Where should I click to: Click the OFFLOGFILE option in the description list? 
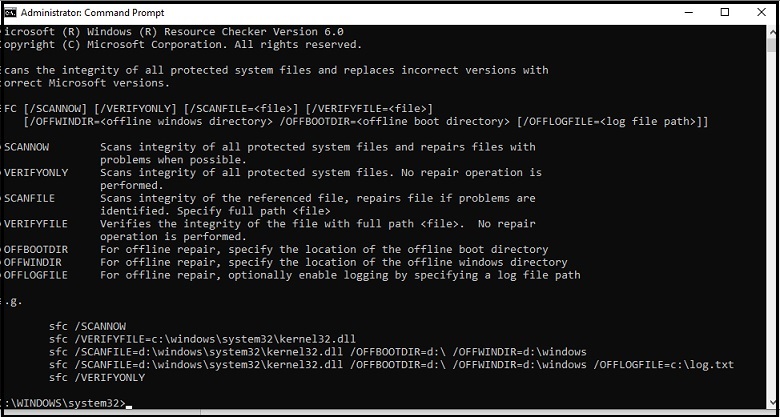36,275
